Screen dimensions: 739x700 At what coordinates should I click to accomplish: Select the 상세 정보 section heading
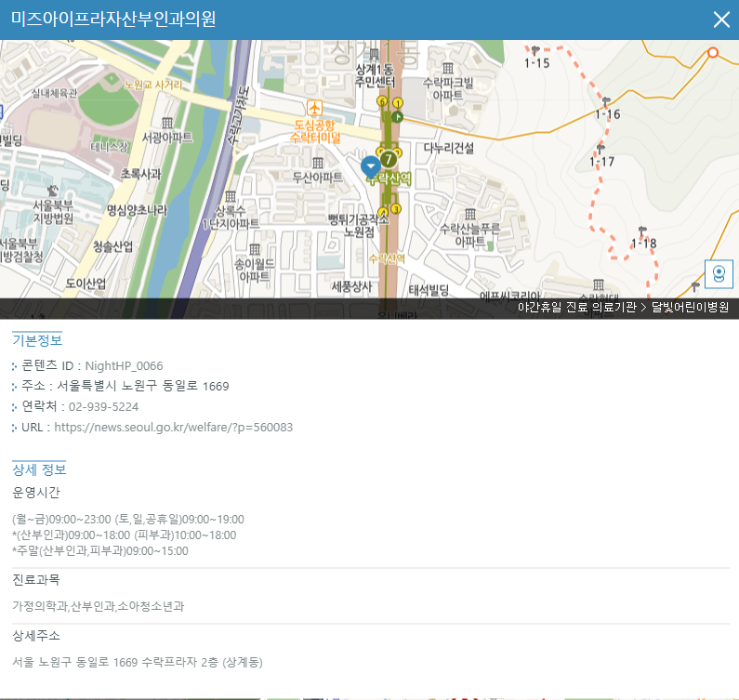click(x=39, y=469)
